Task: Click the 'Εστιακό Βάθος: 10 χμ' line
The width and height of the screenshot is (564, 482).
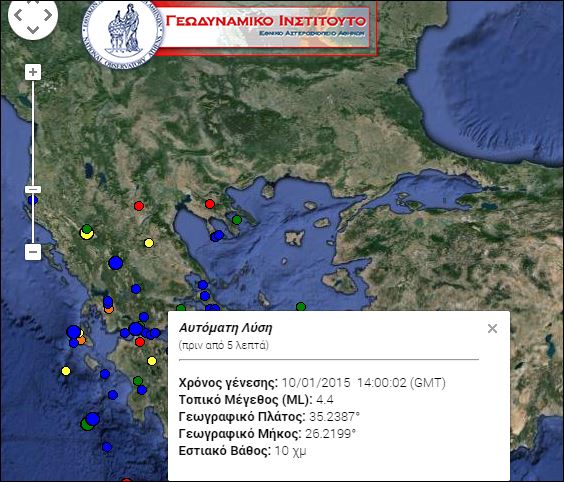Action: coord(242,451)
